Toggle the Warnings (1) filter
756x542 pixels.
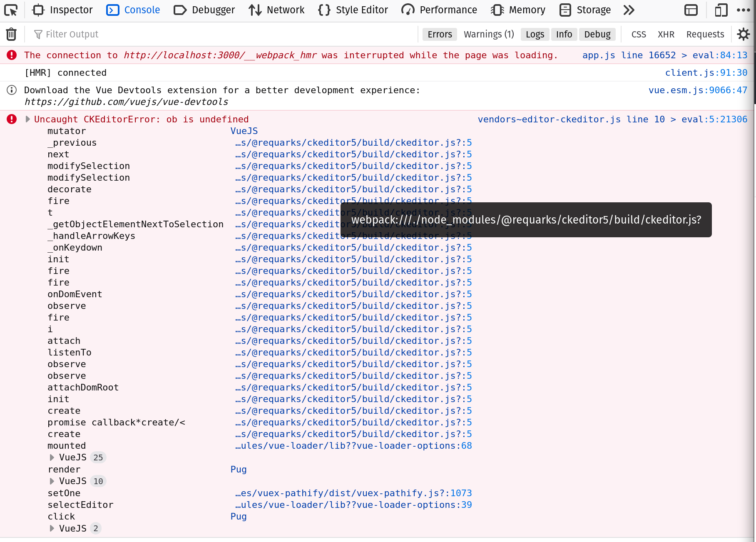click(x=489, y=34)
